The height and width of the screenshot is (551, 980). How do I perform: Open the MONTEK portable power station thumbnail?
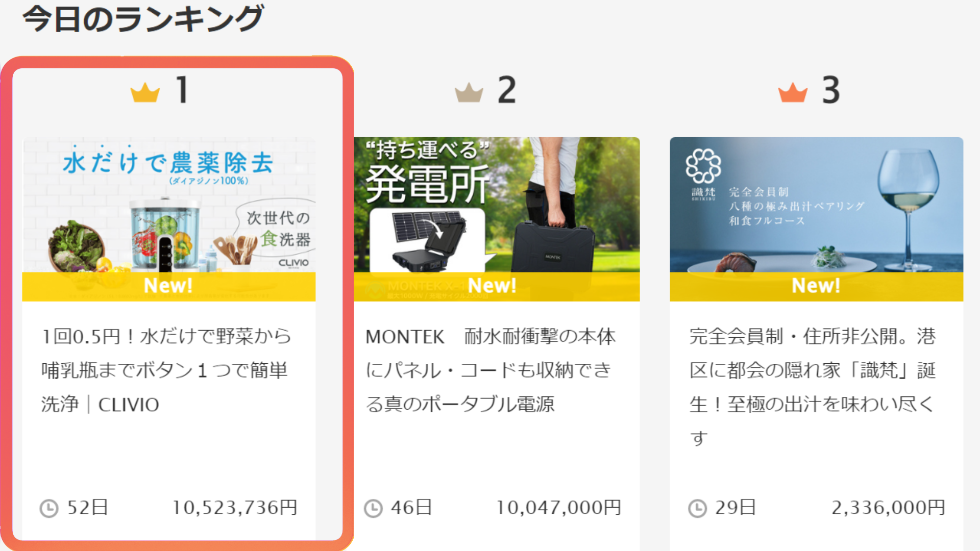click(x=497, y=219)
